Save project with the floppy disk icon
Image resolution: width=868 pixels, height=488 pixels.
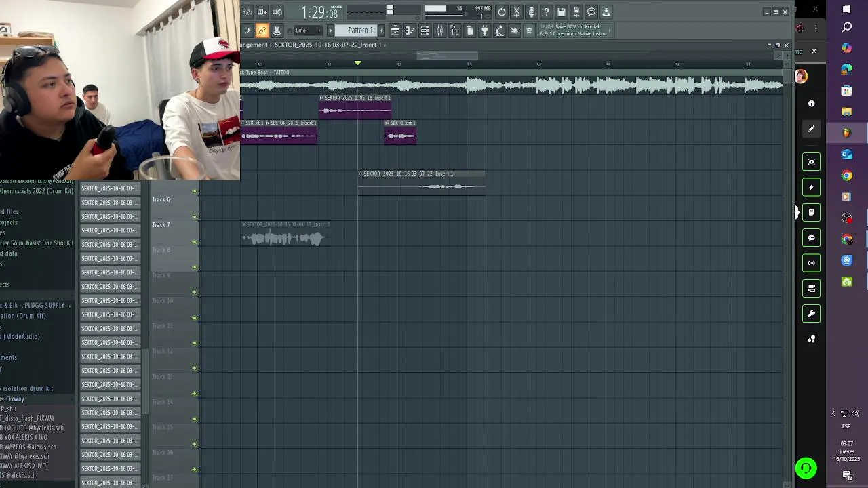point(561,12)
